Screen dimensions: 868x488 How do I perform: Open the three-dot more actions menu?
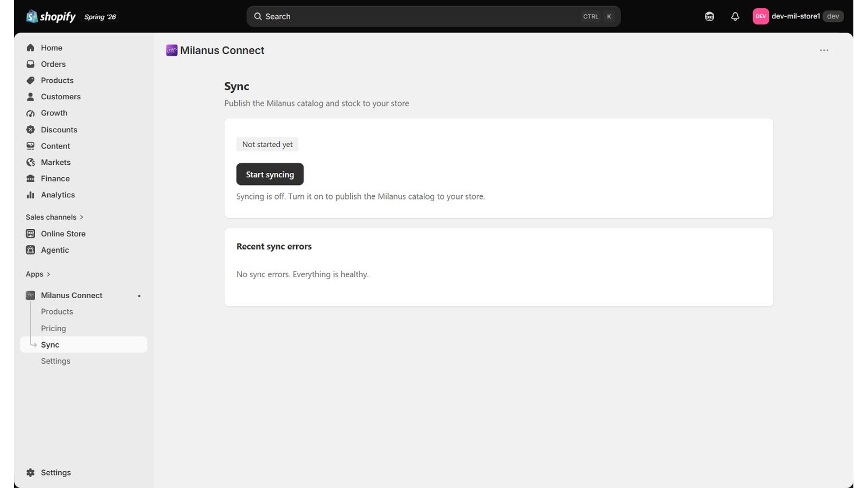824,50
